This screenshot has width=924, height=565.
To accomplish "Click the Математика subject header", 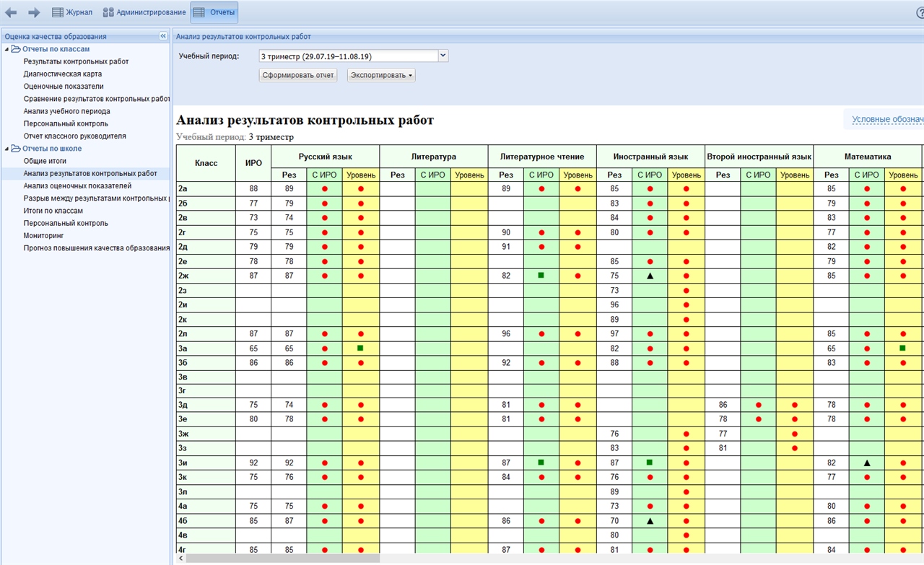I will [x=868, y=157].
